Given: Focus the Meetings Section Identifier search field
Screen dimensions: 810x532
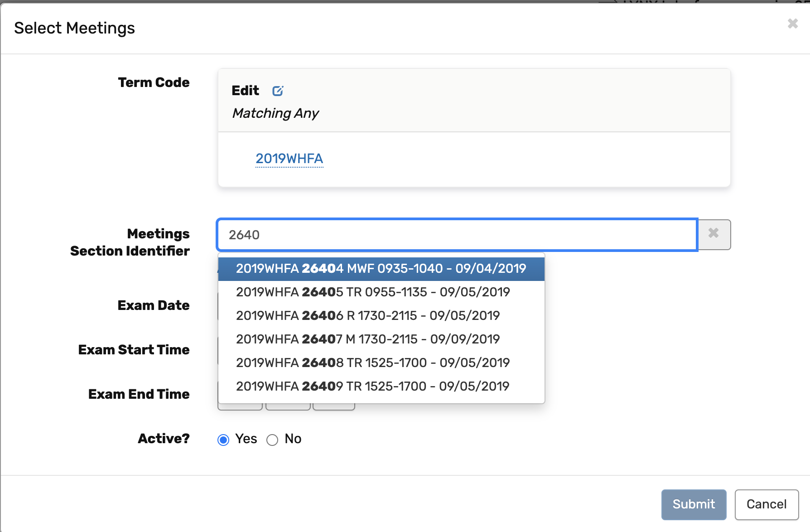Looking at the screenshot, I should pyautogui.click(x=457, y=235).
